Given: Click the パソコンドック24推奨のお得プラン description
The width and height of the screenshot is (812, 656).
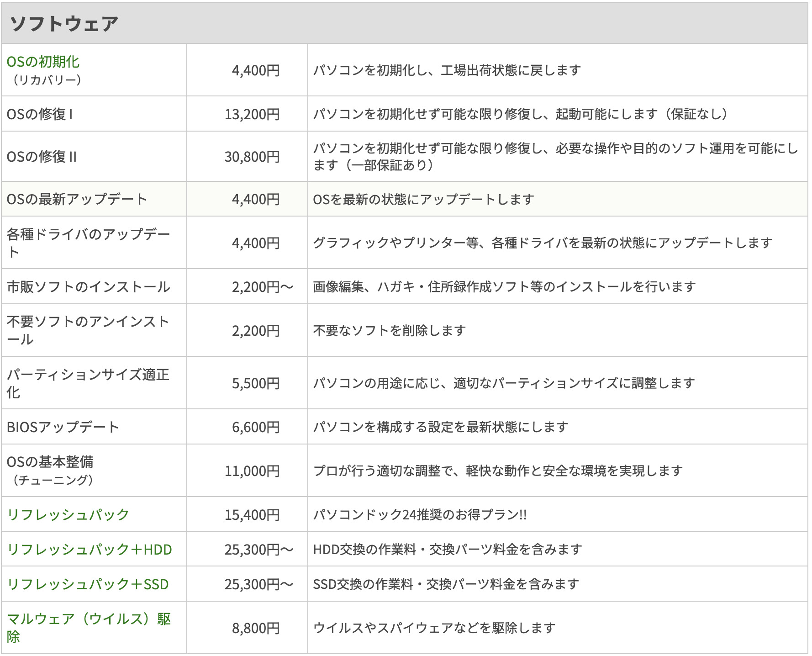Looking at the screenshot, I should 420,515.
